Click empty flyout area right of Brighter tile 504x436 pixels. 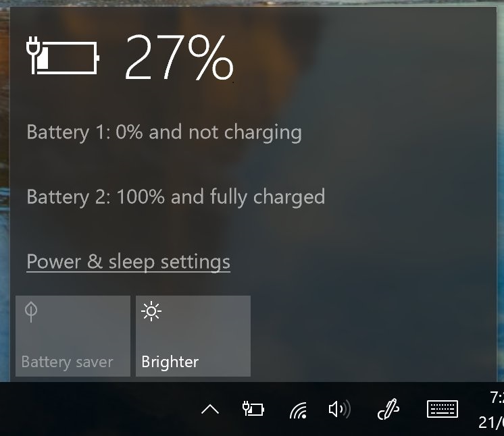click(370, 336)
